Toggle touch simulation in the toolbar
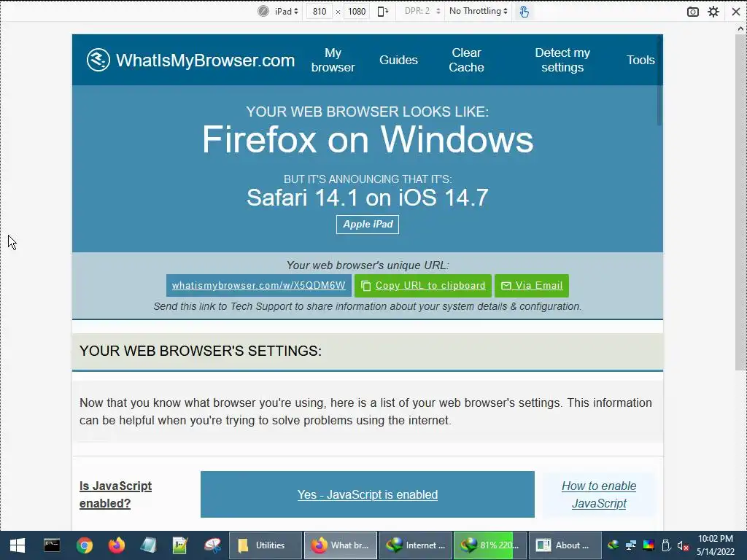The image size is (747, 560). [524, 12]
